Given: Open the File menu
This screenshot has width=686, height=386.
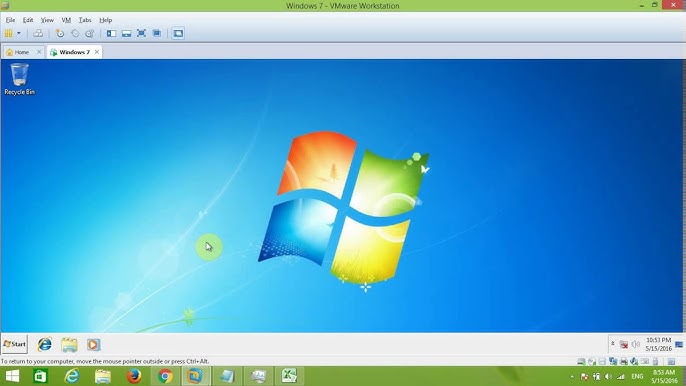Looking at the screenshot, I should (x=10, y=20).
